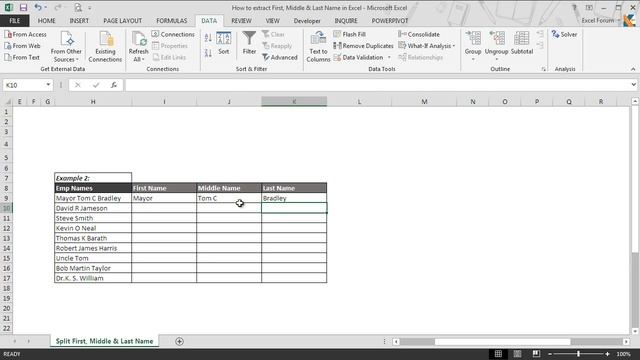Click the Select All corner triangle
640x360 pixels.
pos(7,101)
